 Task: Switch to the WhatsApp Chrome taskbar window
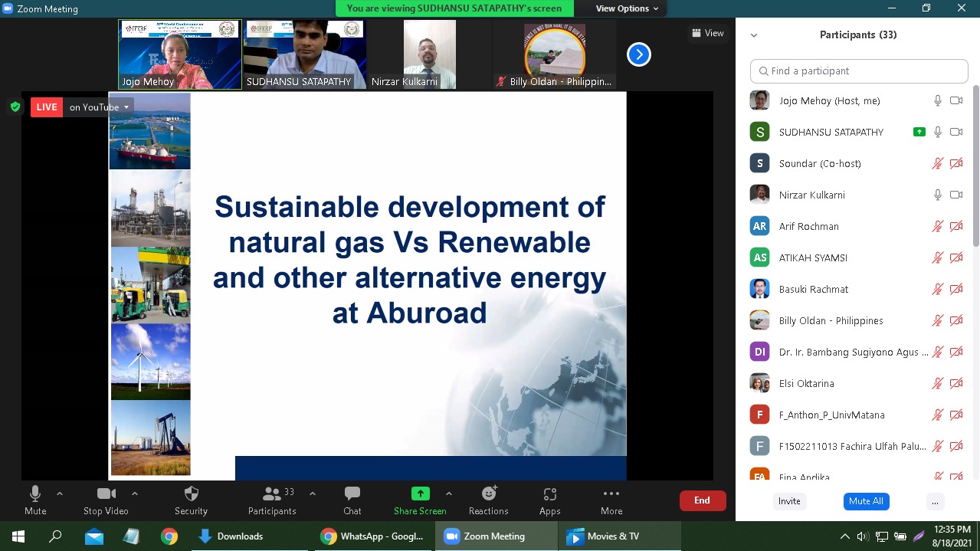click(374, 536)
